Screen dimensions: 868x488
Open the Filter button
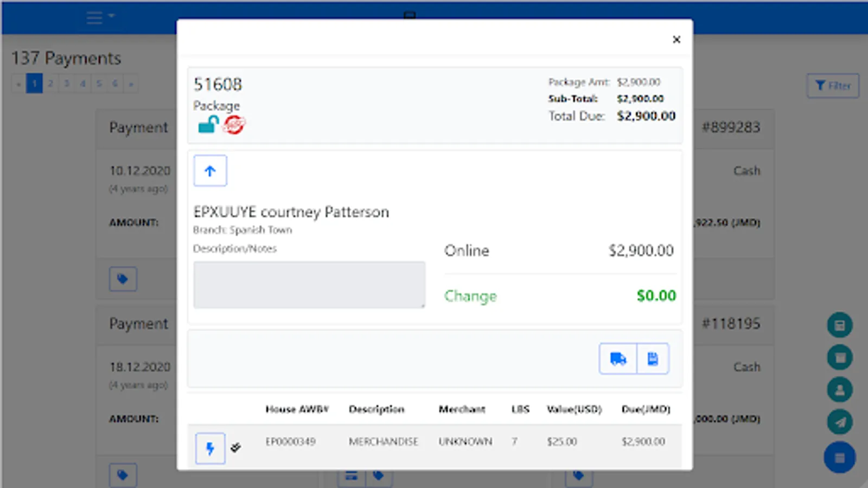833,85
